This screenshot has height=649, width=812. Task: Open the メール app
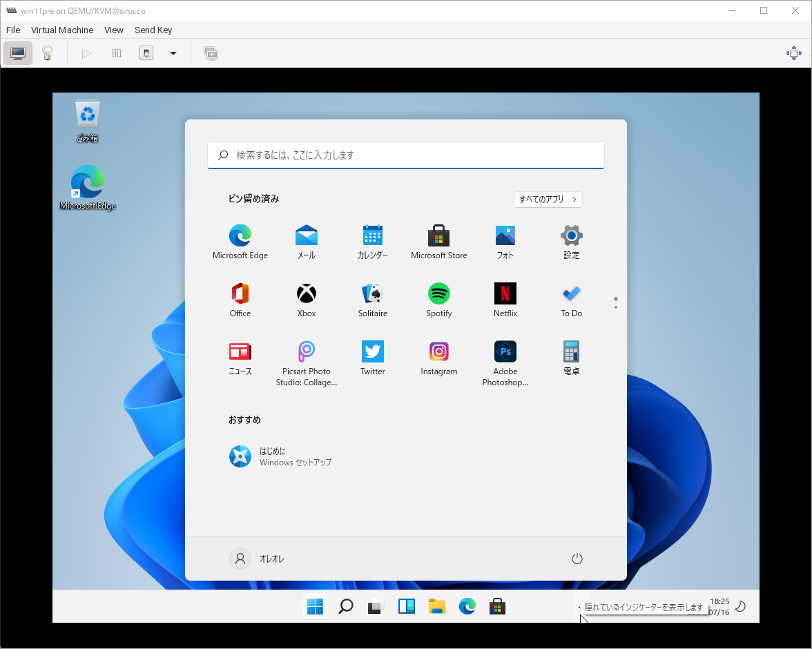pyautogui.click(x=307, y=242)
